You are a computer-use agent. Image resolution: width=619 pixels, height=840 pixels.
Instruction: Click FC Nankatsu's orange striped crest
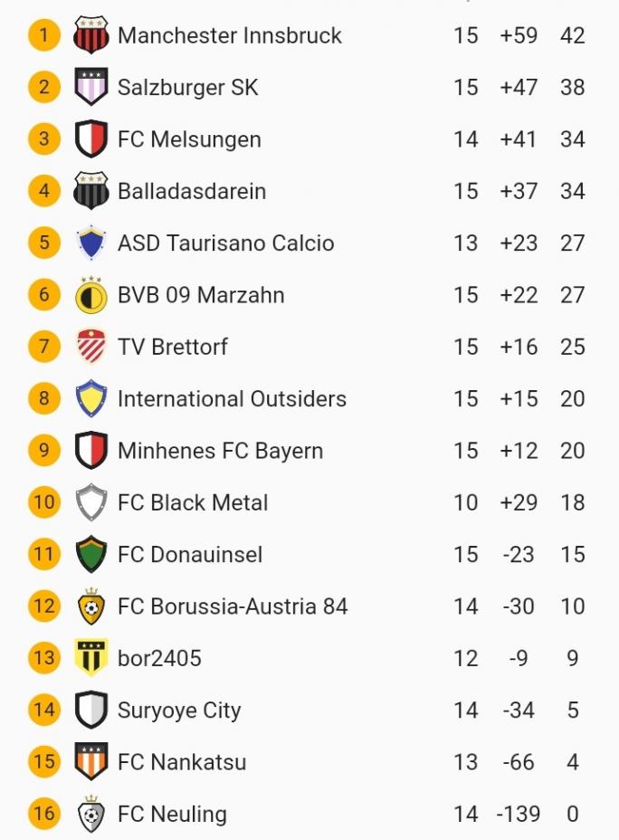pos(91,762)
